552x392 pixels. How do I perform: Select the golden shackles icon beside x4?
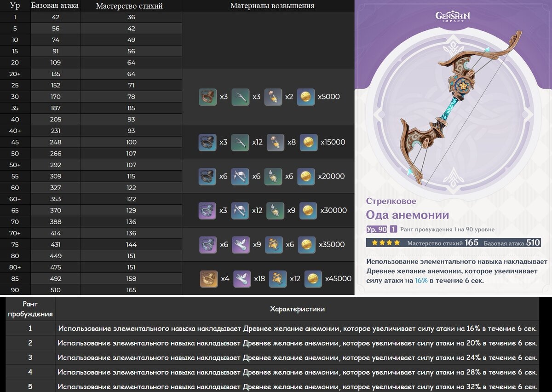click(209, 279)
